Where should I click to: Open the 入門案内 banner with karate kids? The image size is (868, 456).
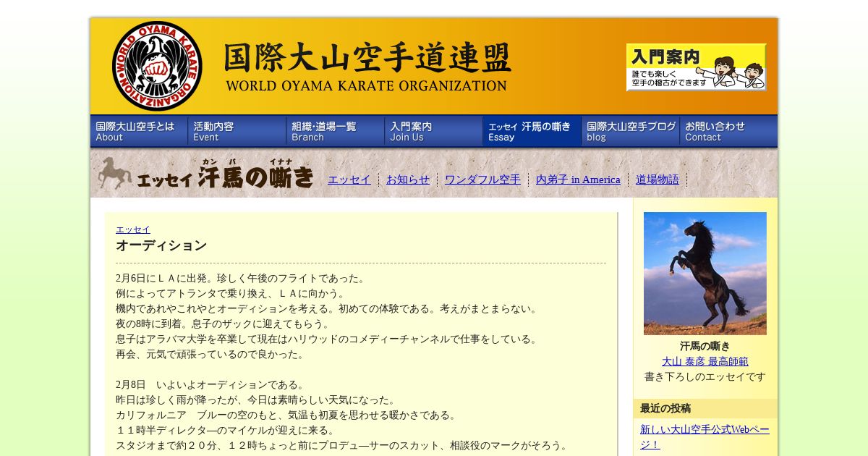coord(696,67)
